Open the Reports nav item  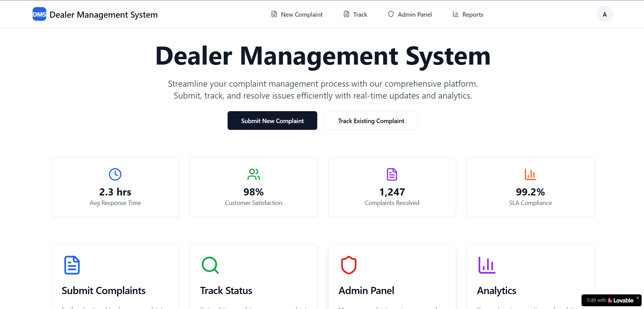[x=468, y=14]
